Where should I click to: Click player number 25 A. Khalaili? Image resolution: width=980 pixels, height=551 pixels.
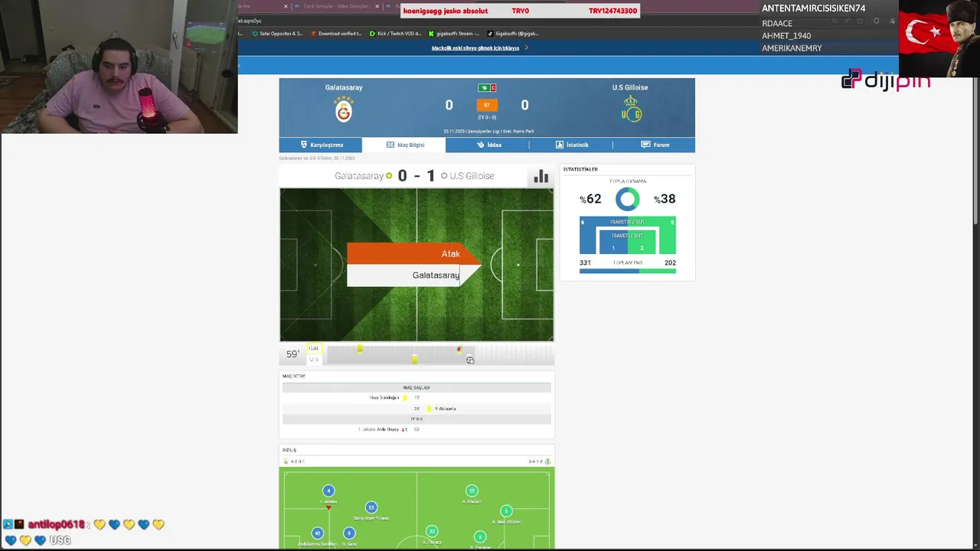(472, 491)
